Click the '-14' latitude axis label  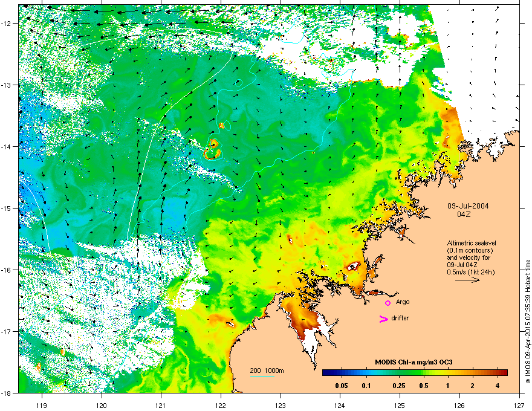7,146
